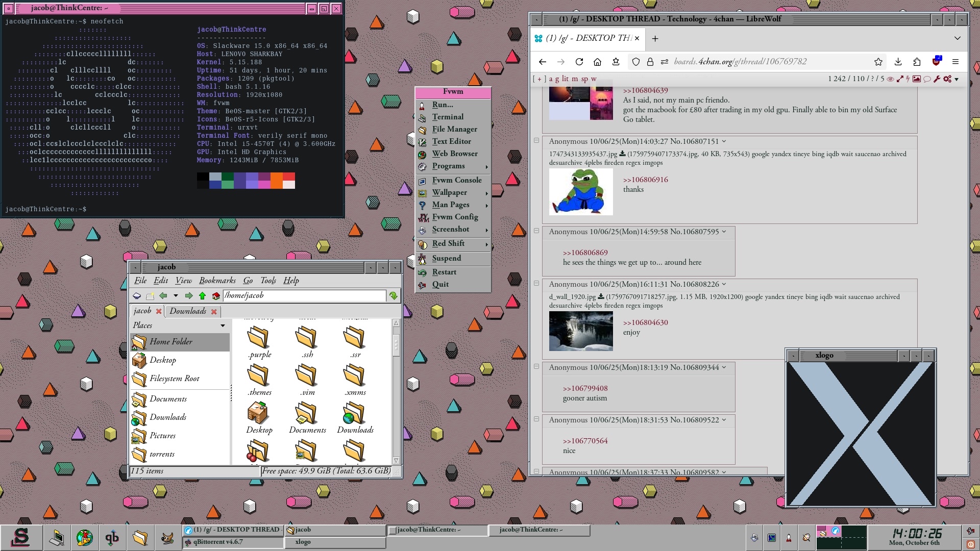
Task: Click the Home folder icon in toolbar
Action: 216,296
